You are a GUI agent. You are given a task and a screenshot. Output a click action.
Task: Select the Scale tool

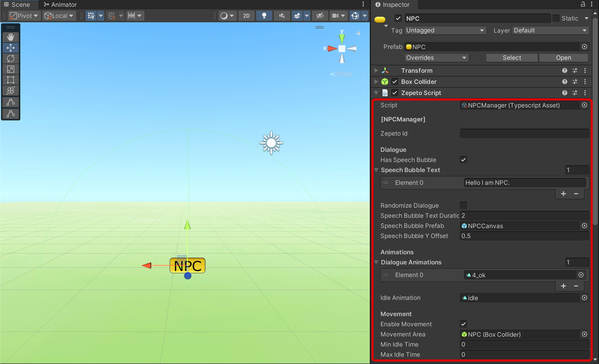10,69
